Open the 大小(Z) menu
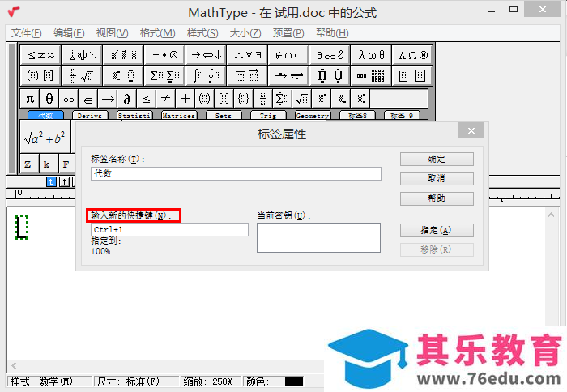Image resolution: width=567 pixels, height=392 pixels. pos(245,33)
